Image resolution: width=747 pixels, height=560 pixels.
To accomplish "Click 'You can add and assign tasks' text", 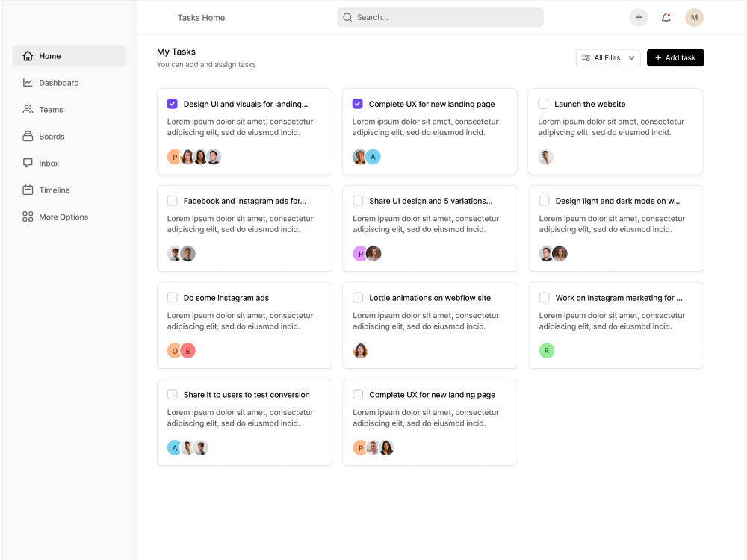I will (x=206, y=64).
